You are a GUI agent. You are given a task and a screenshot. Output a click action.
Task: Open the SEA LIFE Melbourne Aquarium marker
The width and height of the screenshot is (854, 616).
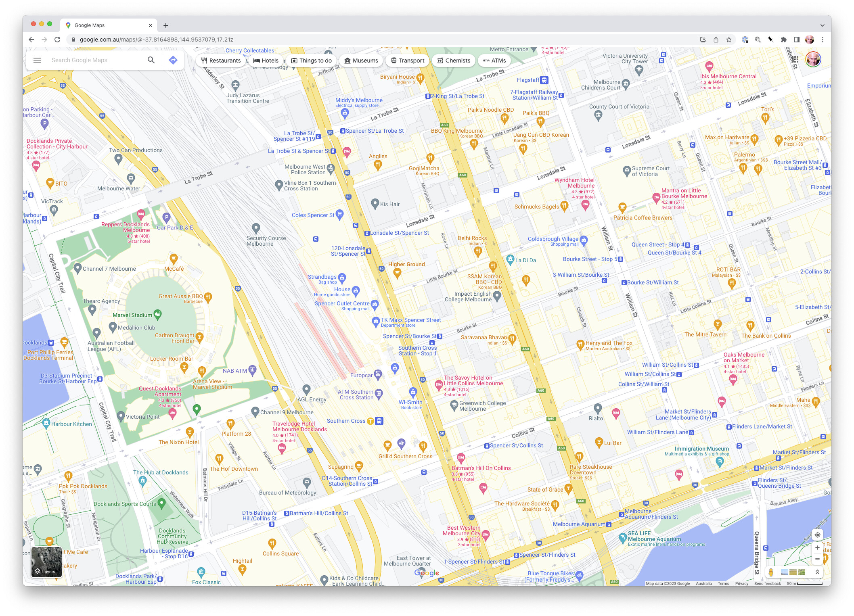tap(623, 537)
